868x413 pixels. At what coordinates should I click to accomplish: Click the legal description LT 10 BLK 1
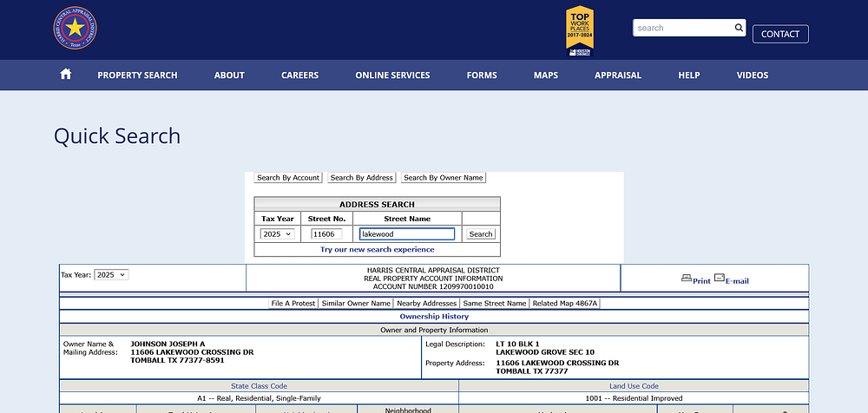tap(517, 344)
